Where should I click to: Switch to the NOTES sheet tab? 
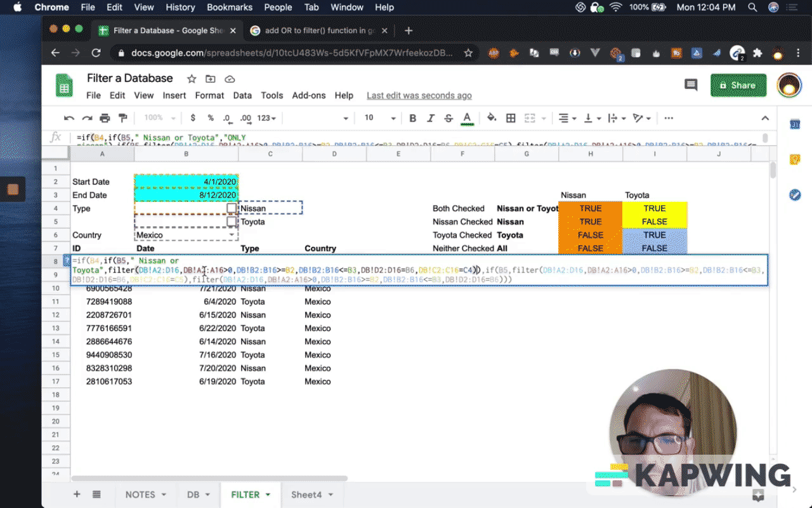(x=140, y=495)
